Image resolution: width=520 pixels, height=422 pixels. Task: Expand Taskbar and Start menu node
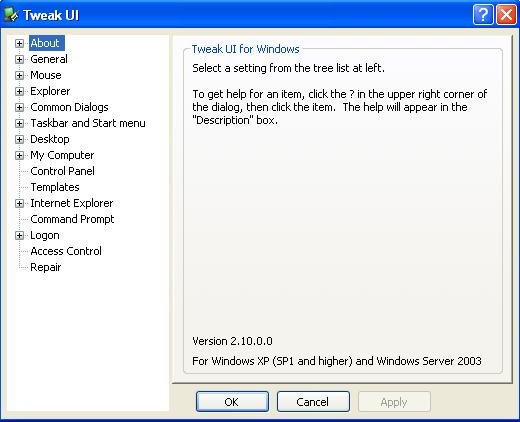(x=19, y=123)
